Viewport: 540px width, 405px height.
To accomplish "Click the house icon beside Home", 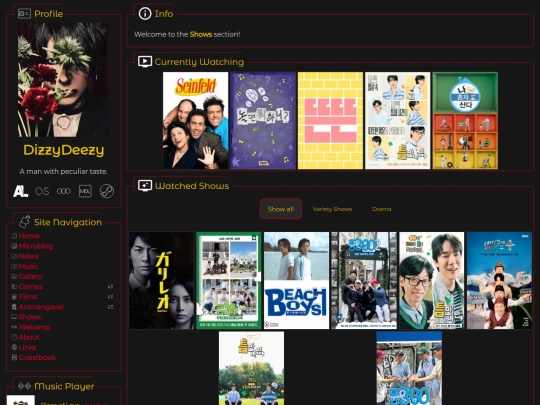I will [x=14, y=236].
